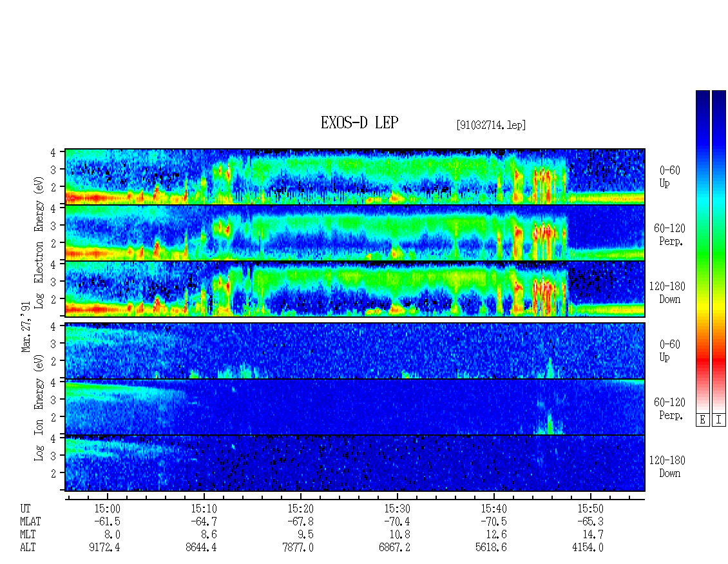Image resolution: width=728 pixels, height=564 pixels.
Task: Click the "15:50" time tick label
Action: click(x=590, y=509)
